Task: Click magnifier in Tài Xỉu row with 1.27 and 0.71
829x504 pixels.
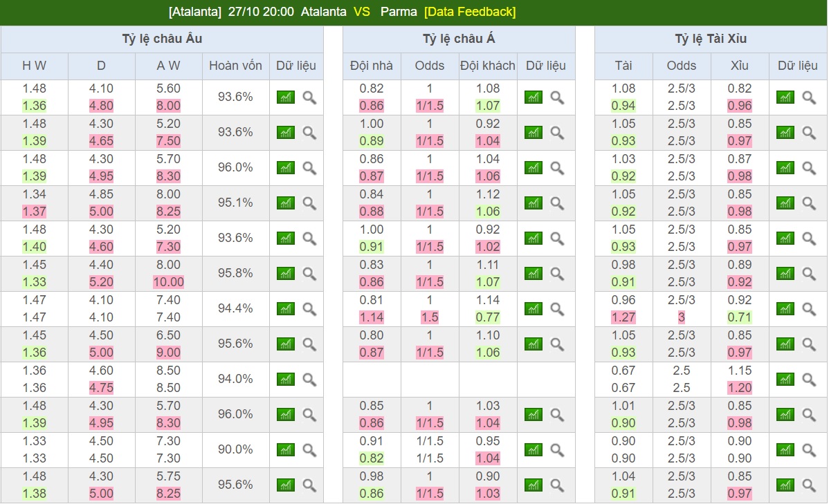Action: (809, 309)
